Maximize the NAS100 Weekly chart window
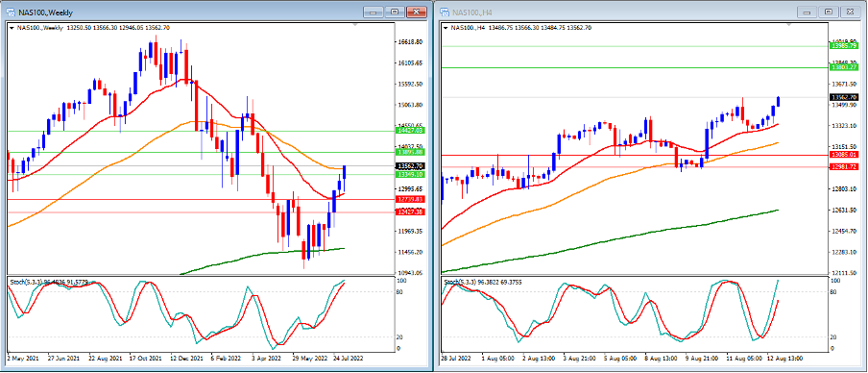868x373 pixels. pos(395,12)
